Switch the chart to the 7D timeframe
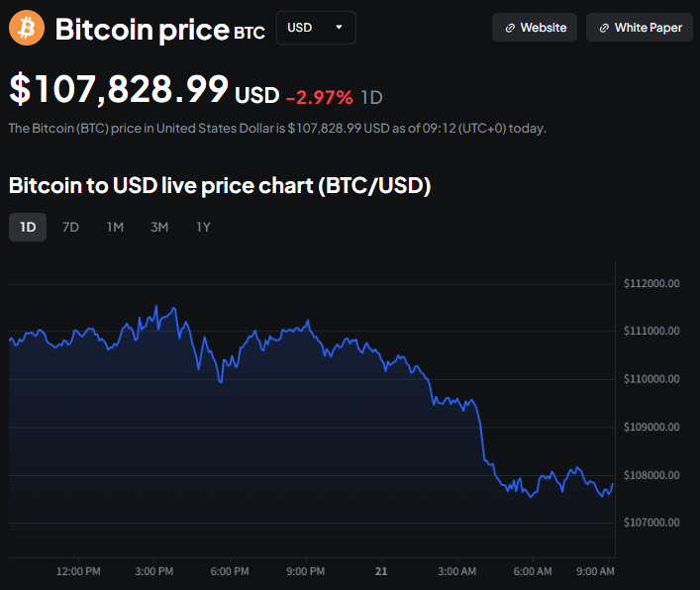Image resolution: width=700 pixels, height=590 pixels. (70, 227)
